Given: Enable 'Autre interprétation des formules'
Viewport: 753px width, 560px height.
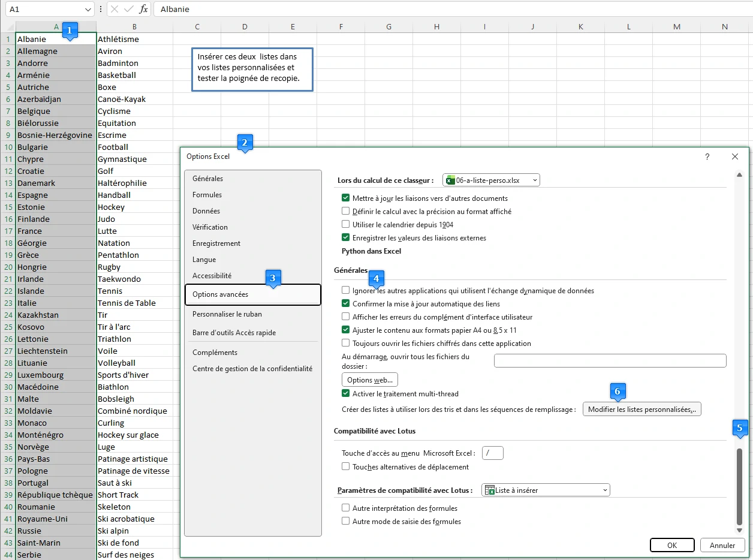Looking at the screenshot, I should (x=346, y=507).
